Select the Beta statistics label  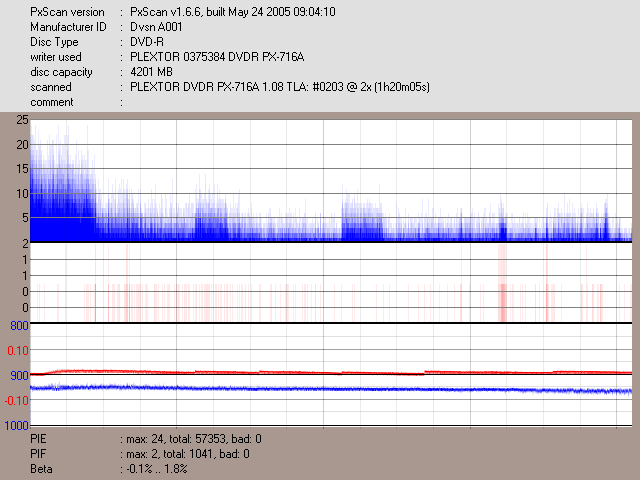coord(41,469)
